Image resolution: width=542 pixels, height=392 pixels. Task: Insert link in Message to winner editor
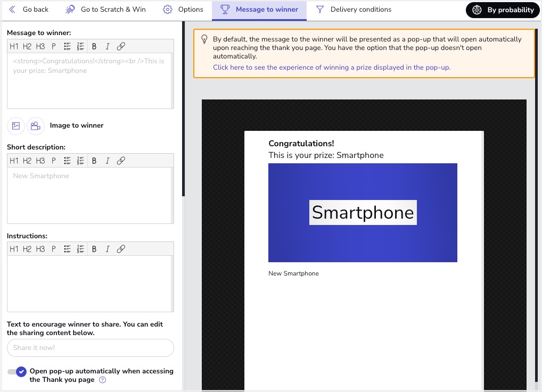pyautogui.click(x=121, y=46)
